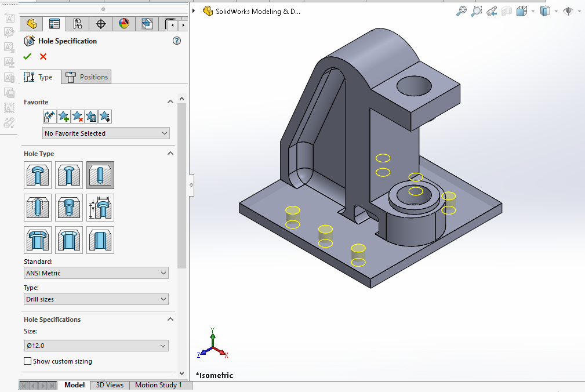Click the property panel vertical scrollbar

[182, 186]
